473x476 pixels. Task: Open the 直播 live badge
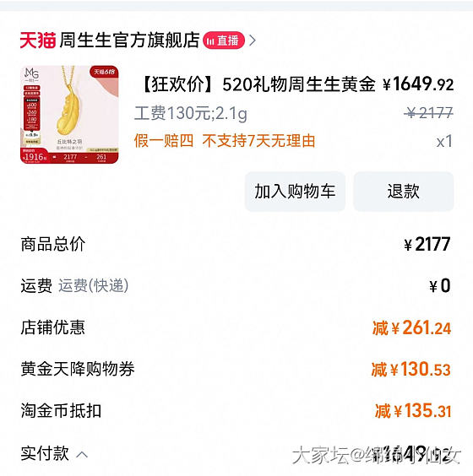point(224,41)
